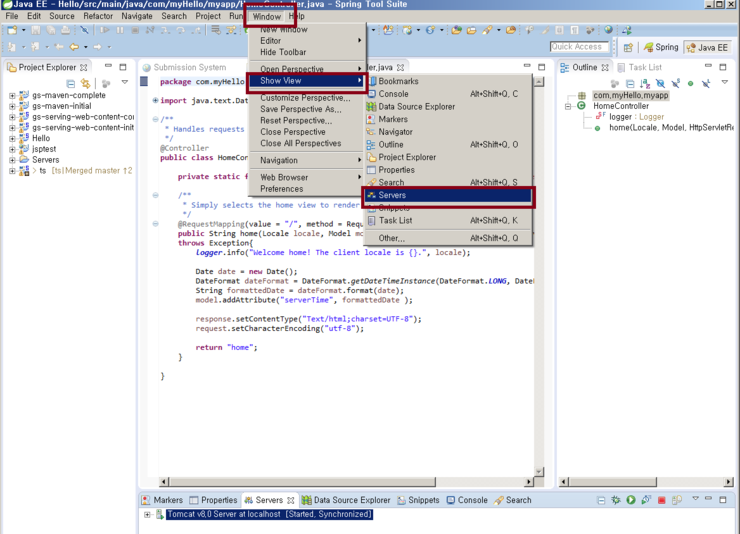Click Collapse All in Project Explorer
740x534 pixels.
click(x=70, y=84)
